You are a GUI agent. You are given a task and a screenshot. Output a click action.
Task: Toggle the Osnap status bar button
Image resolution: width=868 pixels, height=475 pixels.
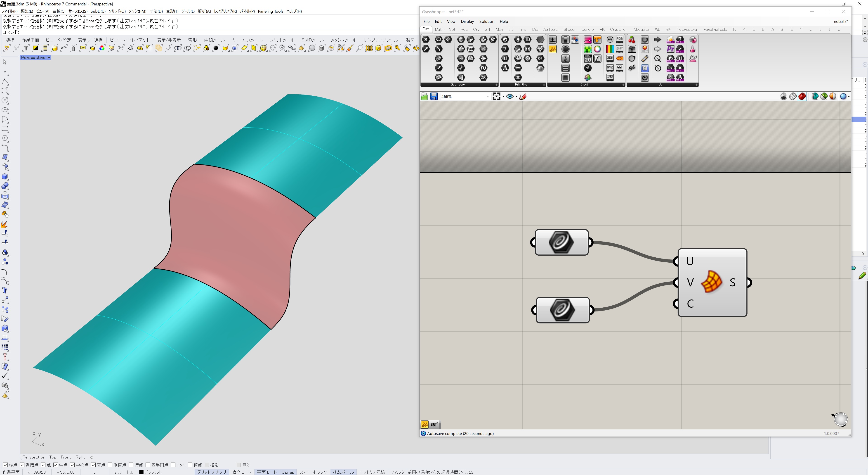(288, 472)
